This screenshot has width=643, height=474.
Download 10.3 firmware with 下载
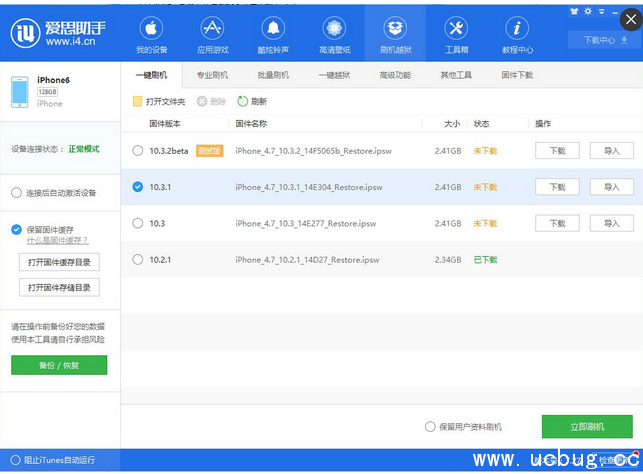557,223
